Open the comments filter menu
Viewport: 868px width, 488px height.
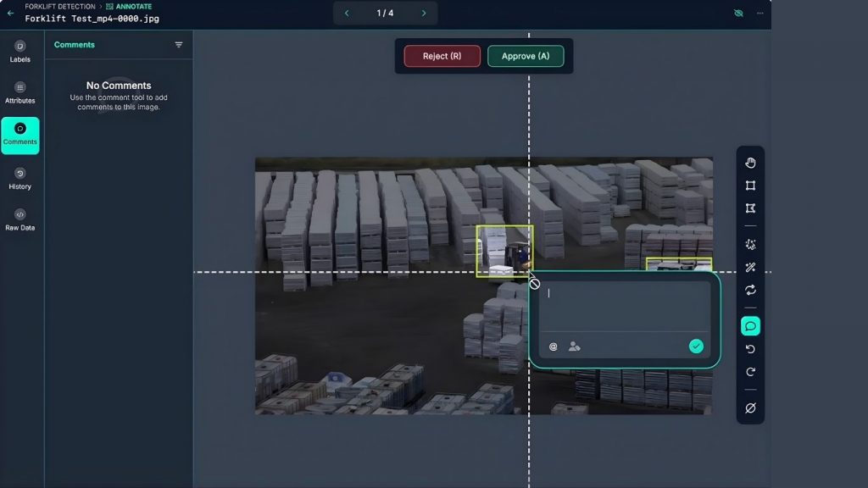point(179,45)
